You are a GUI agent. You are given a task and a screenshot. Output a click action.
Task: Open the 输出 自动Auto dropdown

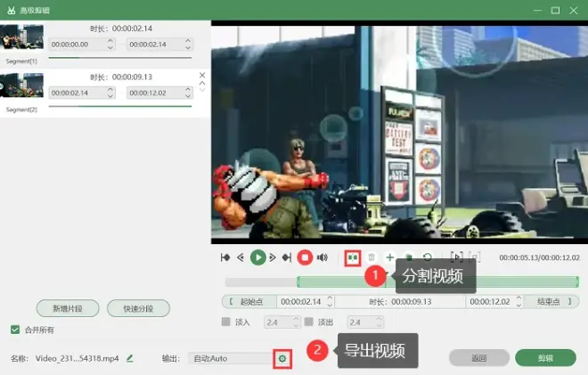pos(231,358)
